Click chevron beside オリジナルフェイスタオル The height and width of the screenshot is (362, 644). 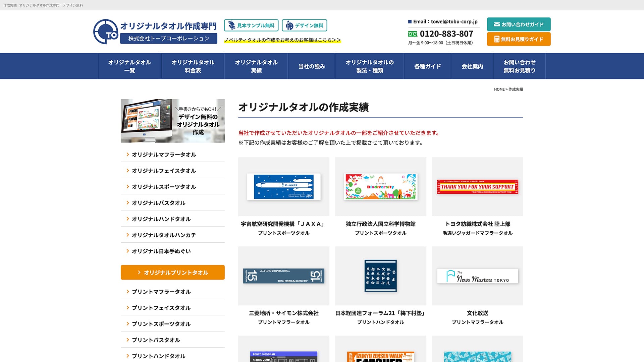(x=127, y=170)
